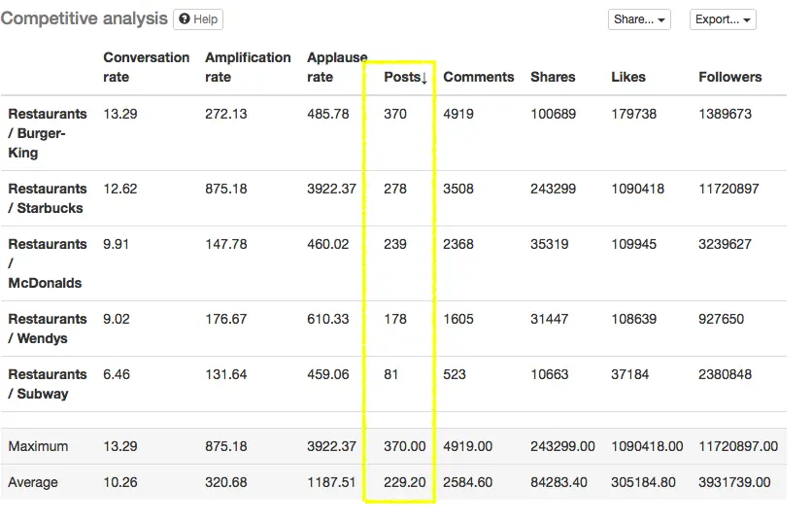Sort table by Applause rate header

coord(335,67)
